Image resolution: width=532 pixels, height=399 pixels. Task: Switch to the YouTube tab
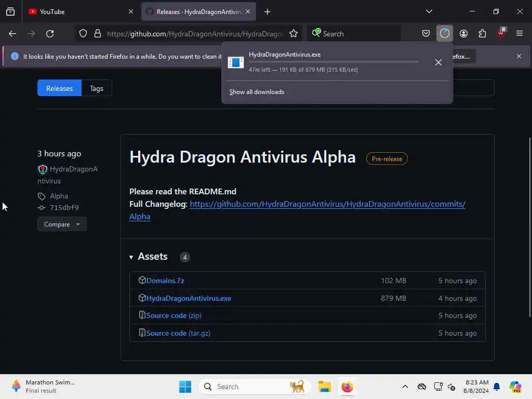click(x=81, y=12)
